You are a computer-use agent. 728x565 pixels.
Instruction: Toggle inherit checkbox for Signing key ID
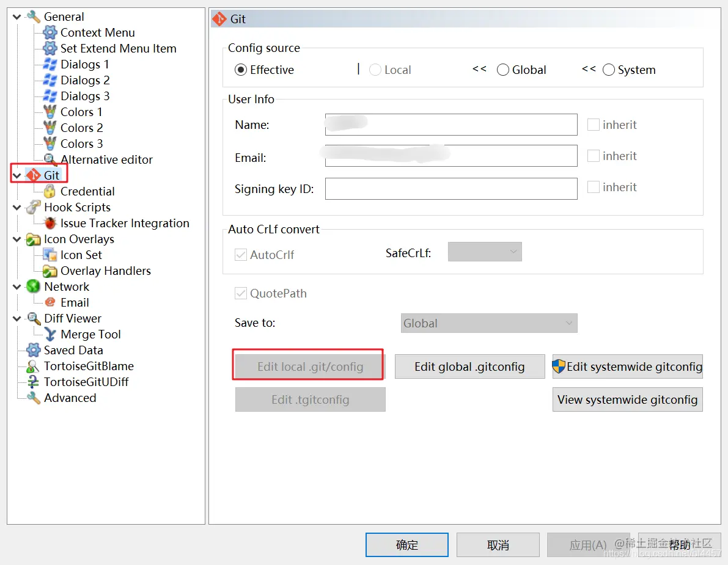(x=594, y=187)
